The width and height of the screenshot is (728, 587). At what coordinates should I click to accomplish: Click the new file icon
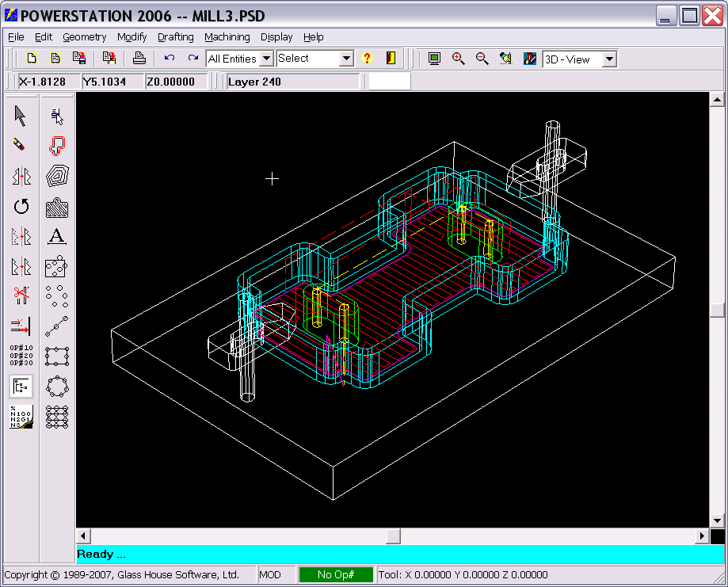32,58
